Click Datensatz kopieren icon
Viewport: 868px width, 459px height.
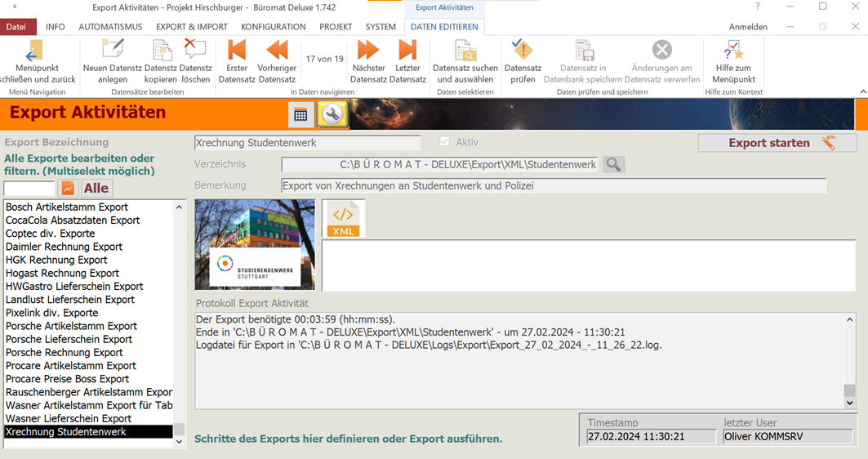161,51
